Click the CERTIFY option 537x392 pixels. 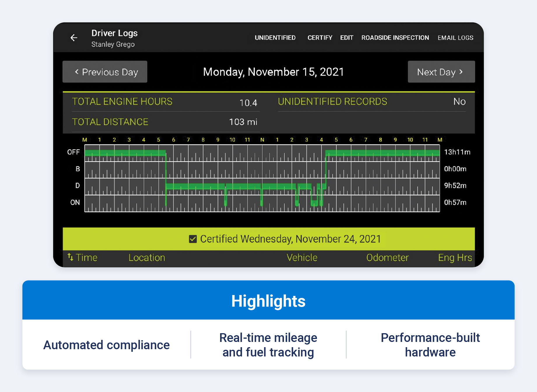[320, 38]
